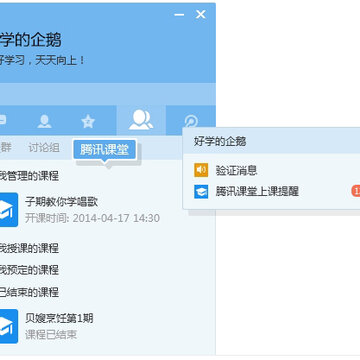
Task: Click the 课程已结束 status text
Action: click(51, 335)
